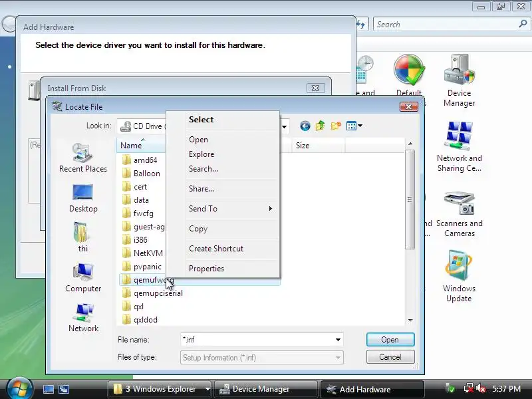Click Switch Between Windows quick launch icon

64,389
